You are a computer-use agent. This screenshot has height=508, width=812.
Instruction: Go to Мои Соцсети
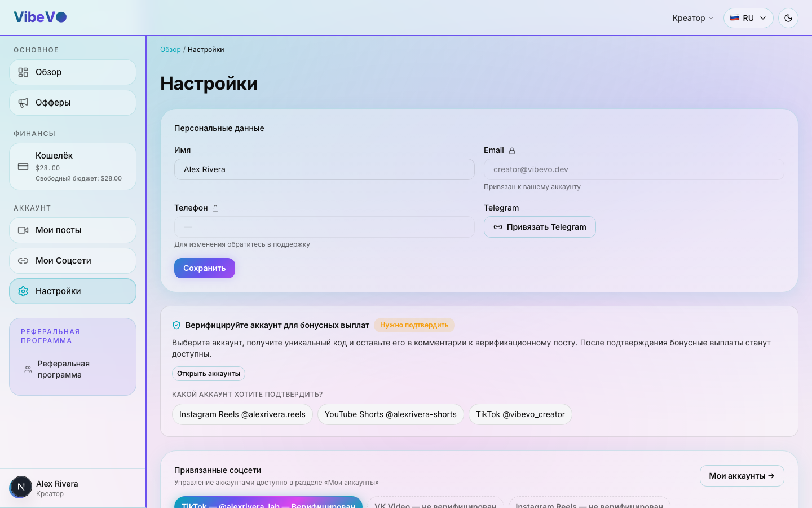[x=73, y=261]
